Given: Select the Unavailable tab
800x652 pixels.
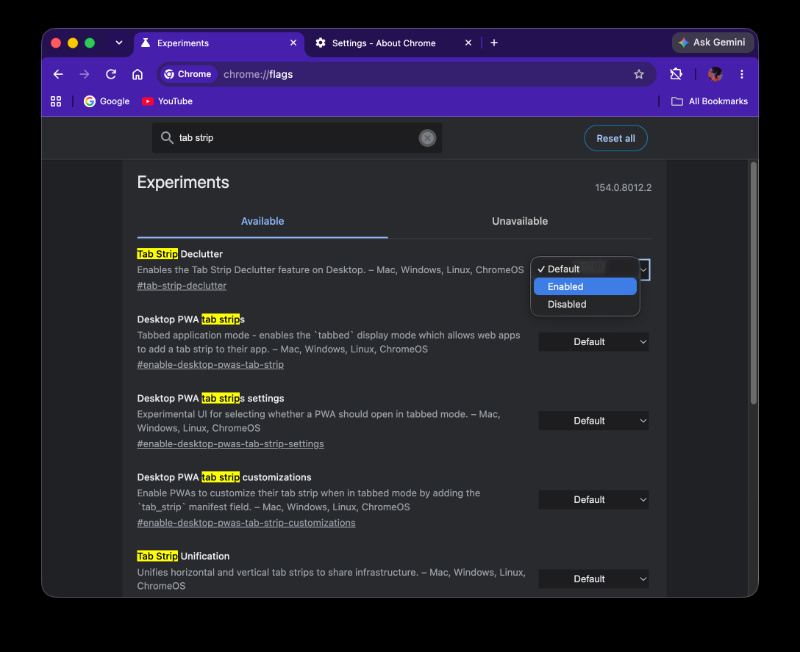Looking at the screenshot, I should (519, 221).
